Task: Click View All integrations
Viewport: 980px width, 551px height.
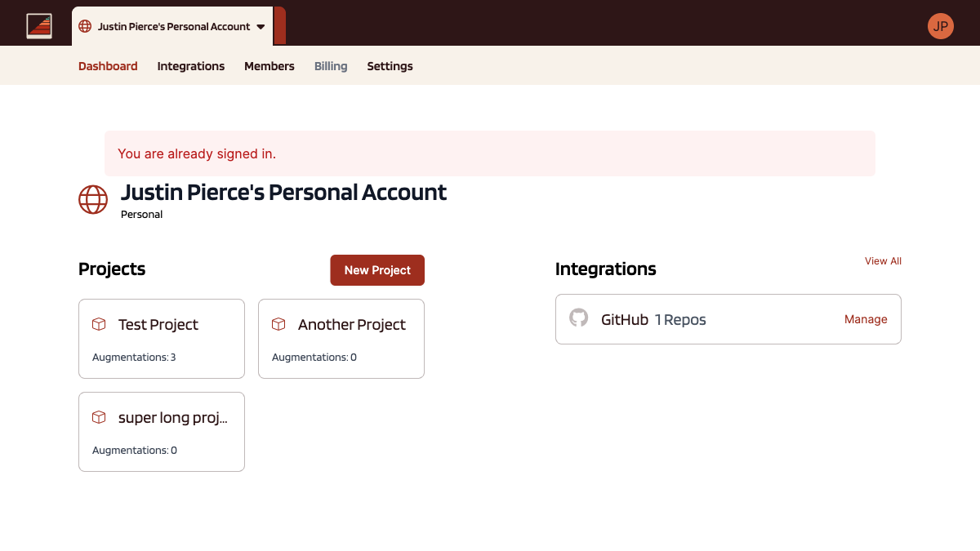Action: pyautogui.click(x=883, y=260)
